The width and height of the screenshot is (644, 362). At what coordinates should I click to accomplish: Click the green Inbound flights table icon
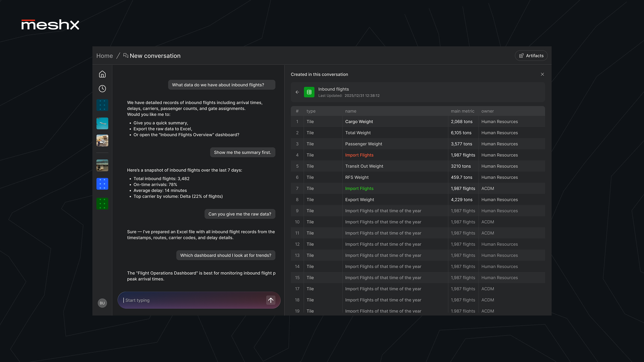click(309, 92)
